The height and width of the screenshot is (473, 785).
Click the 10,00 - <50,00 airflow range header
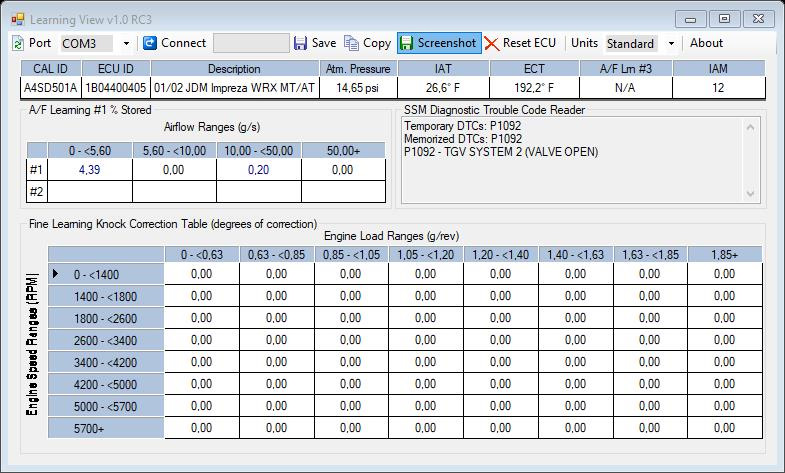[259, 150]
